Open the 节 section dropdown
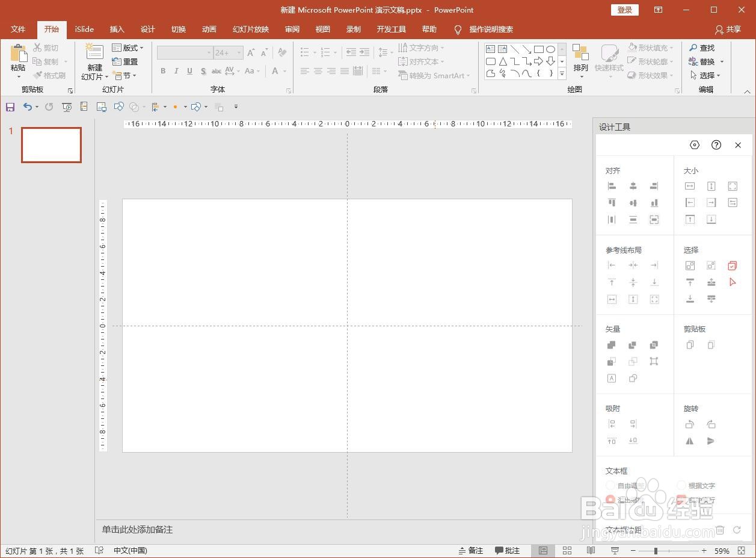Screen dimensions: 756x558 pos(124,75)
